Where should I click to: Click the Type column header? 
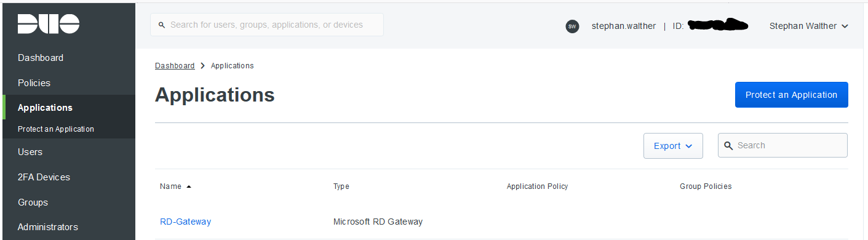pyautogui.click(x=341, y=186)
